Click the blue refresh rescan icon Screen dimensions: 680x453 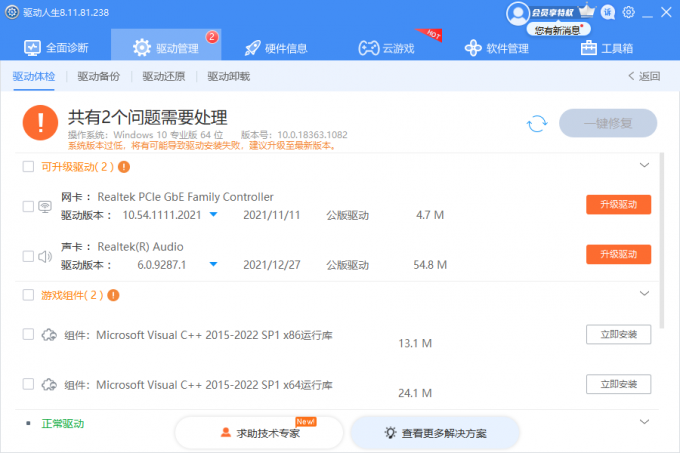(537, 123)
